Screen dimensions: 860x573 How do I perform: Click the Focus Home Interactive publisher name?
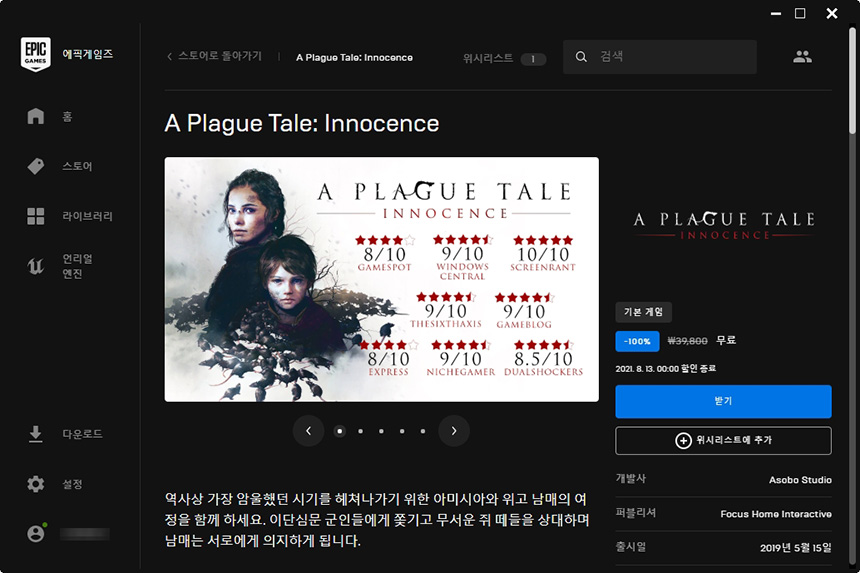coord(776,514)
